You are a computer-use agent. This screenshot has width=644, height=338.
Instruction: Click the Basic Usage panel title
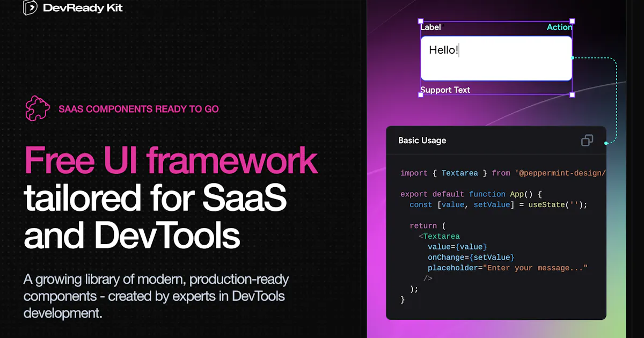point(422,141)
